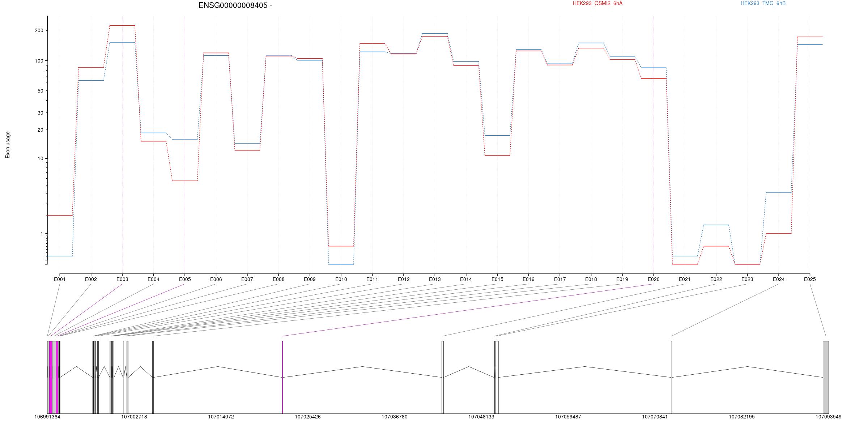Click exon label E001
The image size is (868, 434).
pyautogui.click(x=60, y=279)
